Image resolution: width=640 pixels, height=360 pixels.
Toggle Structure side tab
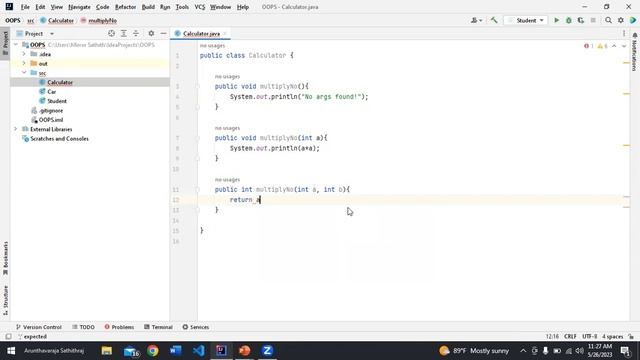click(x=5, y=300)
